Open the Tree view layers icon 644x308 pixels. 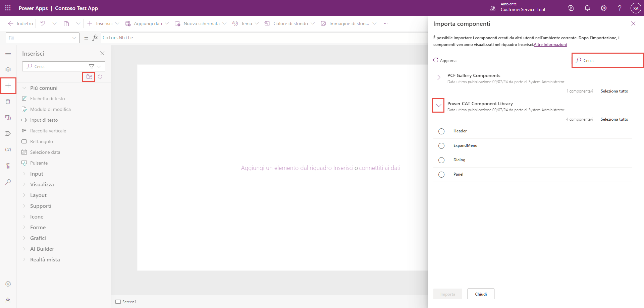[8, 69]
